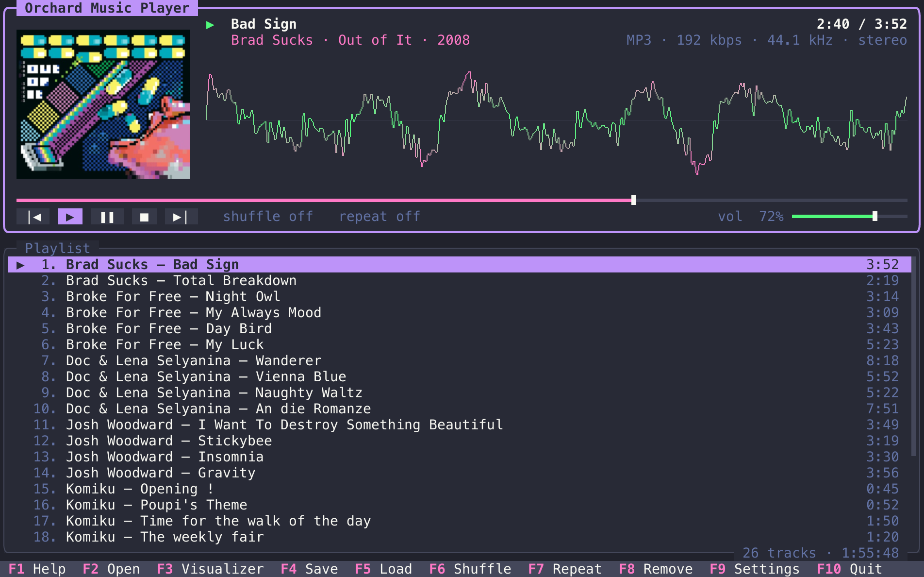The width and height of the screenshot is (924, 577).
Task: Click the green now-playing indicator by Bad Sign
Action: tap(210, 25)
